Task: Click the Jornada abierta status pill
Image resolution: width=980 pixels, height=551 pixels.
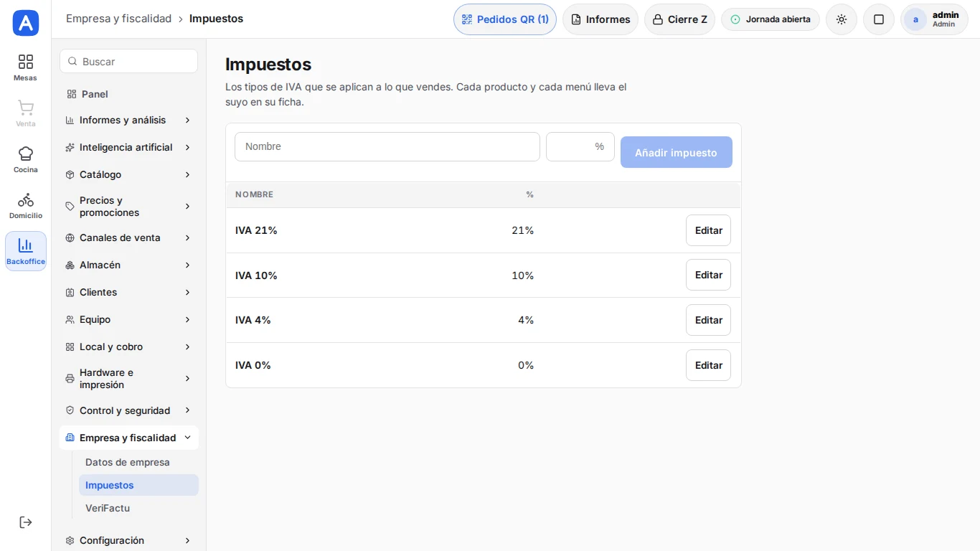Action: click(771, 19)
